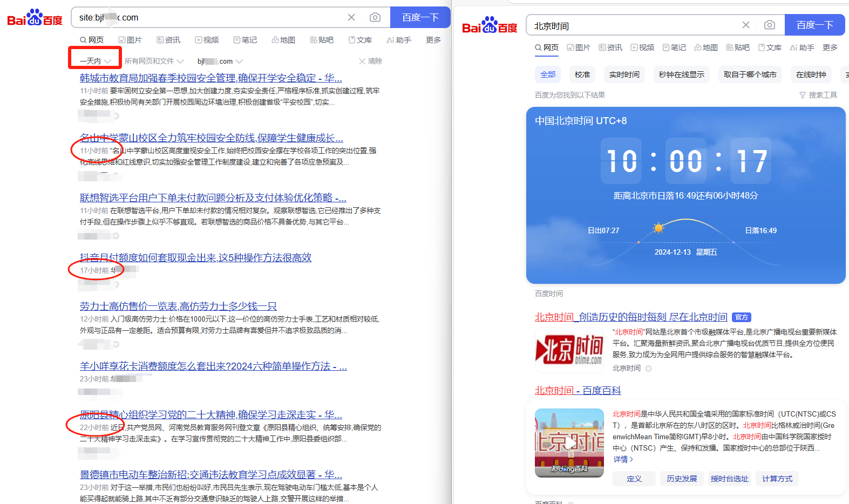Image resolution: width=849 pixels, height=504 pixels.
Task: Expand 详情 in the 百度百科 result
Action: coord(623,459)
